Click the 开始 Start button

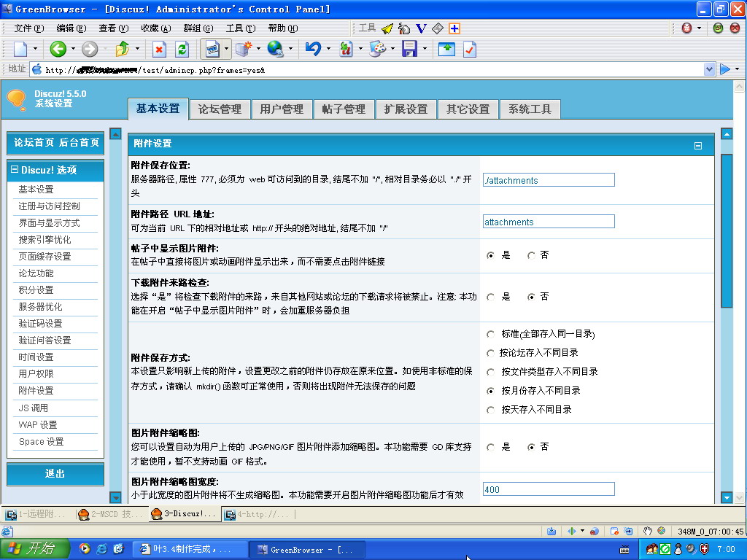click(34, 549)
